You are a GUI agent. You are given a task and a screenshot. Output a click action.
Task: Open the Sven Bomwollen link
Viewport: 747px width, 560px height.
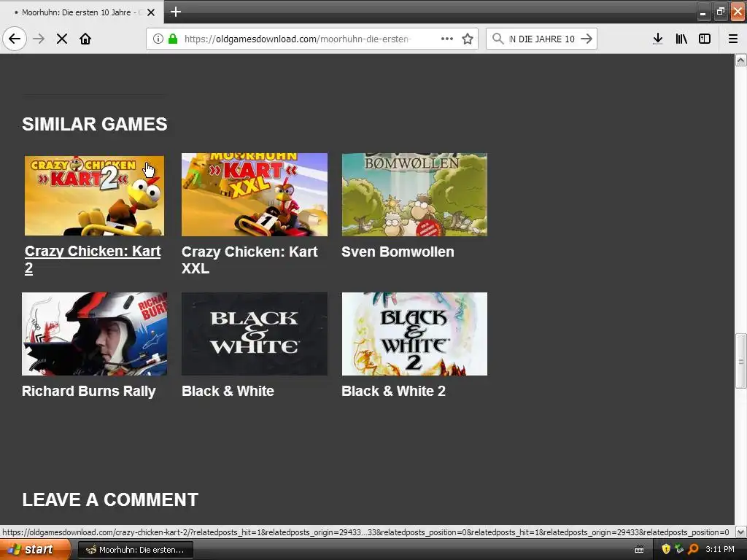pos(398,252)
